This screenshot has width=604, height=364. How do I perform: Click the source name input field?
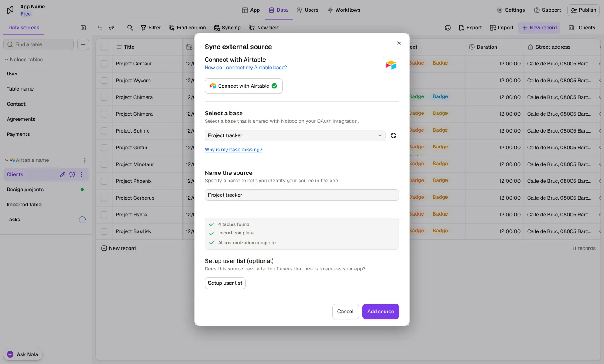coord(302,195)
